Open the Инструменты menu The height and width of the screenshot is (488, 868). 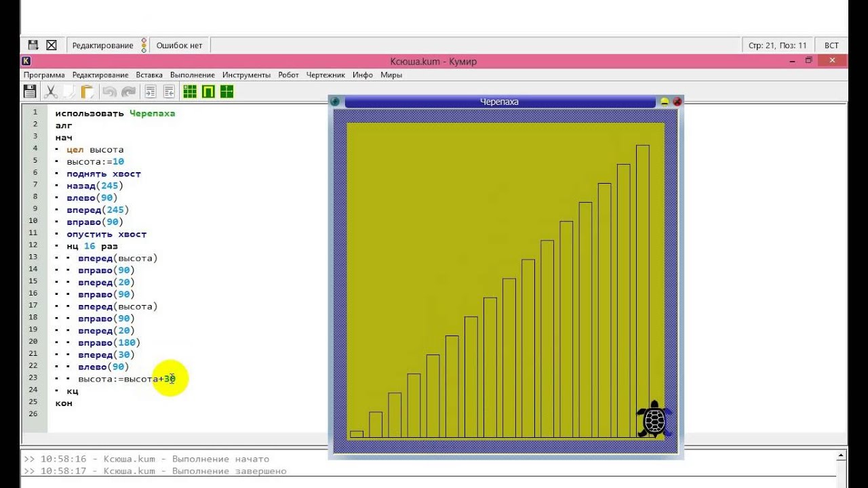(246, 75)
